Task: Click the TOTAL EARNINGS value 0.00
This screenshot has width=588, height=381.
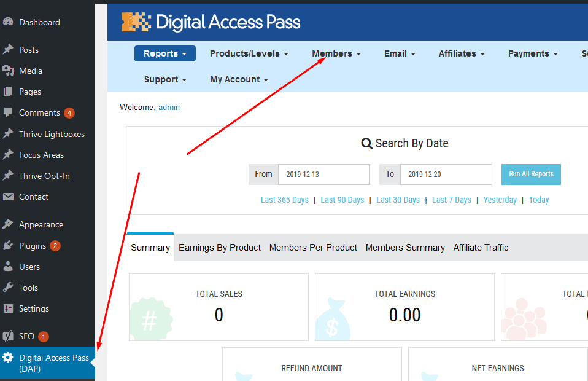Action: 404,315
